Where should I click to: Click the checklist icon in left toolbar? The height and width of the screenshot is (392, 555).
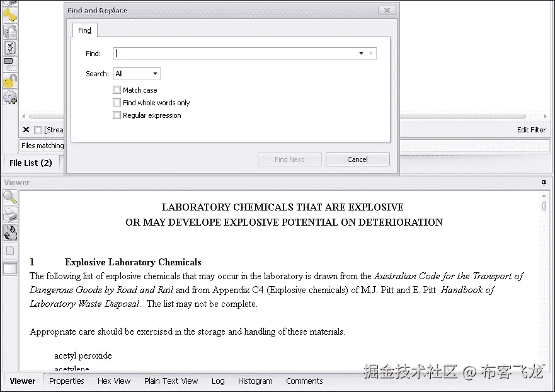click(10, 48)
